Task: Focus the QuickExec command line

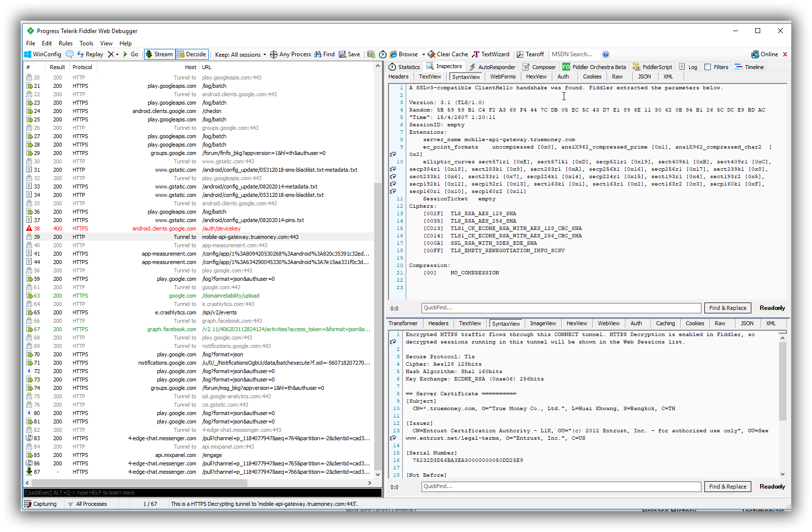Action: (202, 493)
